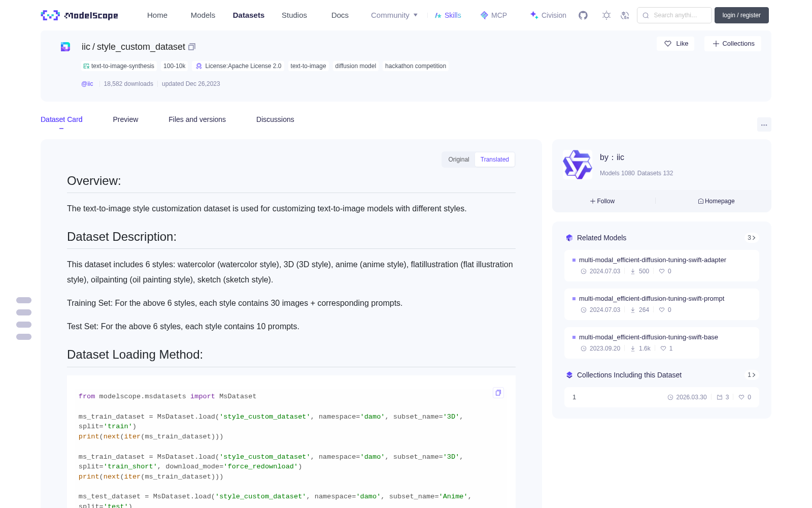
Task: Open the MCP page
Action: [x=494, y=15]
